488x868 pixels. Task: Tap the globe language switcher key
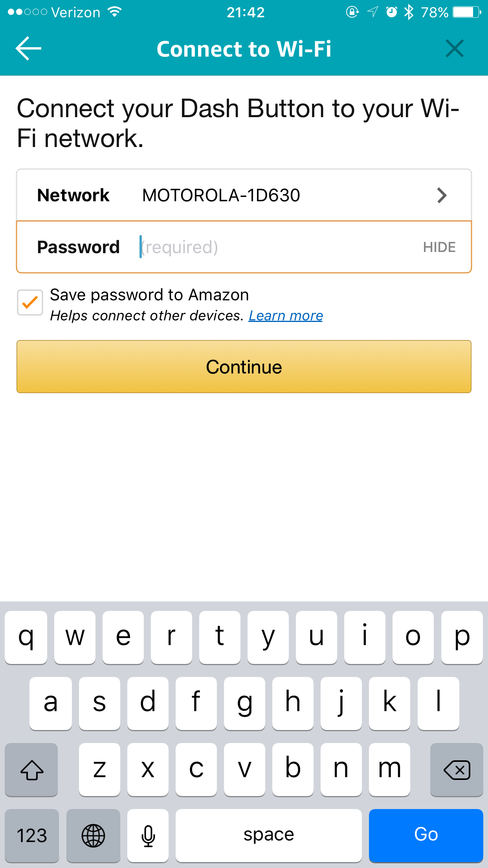click(x=93, y=835)
